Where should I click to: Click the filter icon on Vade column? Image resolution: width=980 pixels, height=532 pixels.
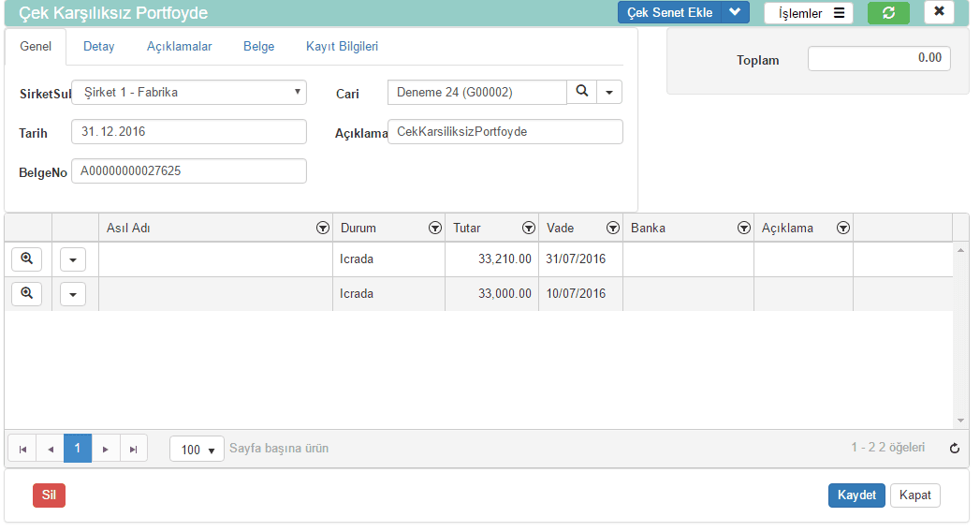[x=613, y=228]
